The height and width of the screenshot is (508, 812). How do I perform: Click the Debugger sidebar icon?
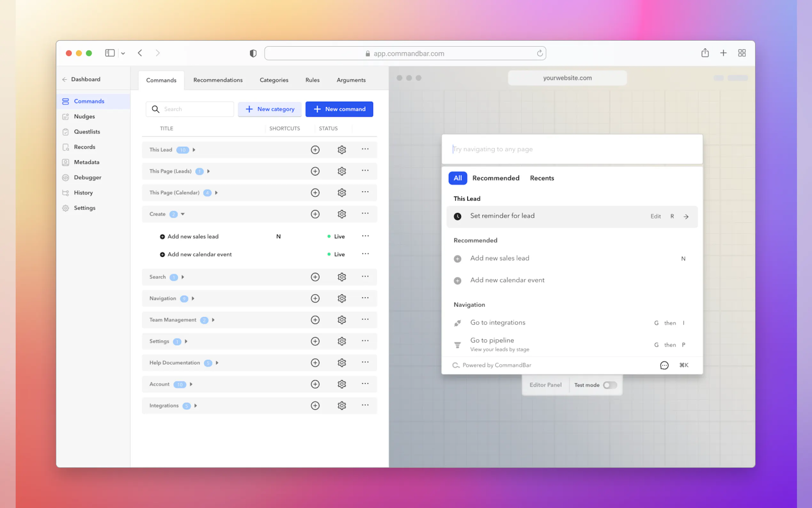point(66,178)
